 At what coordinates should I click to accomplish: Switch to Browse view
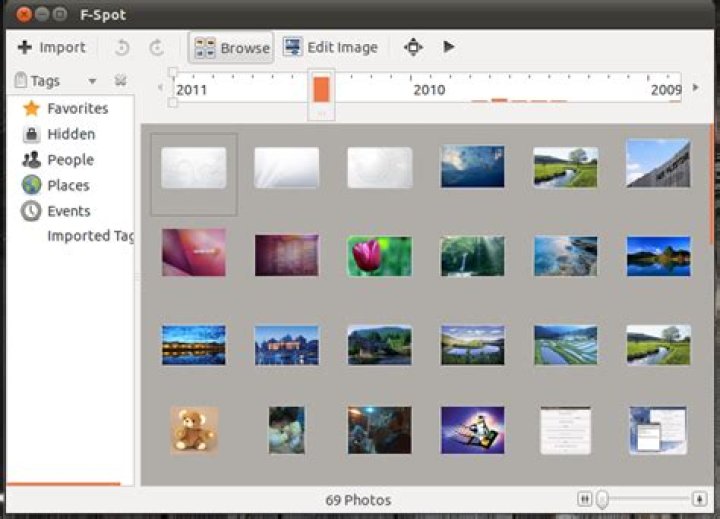point(231,47)
